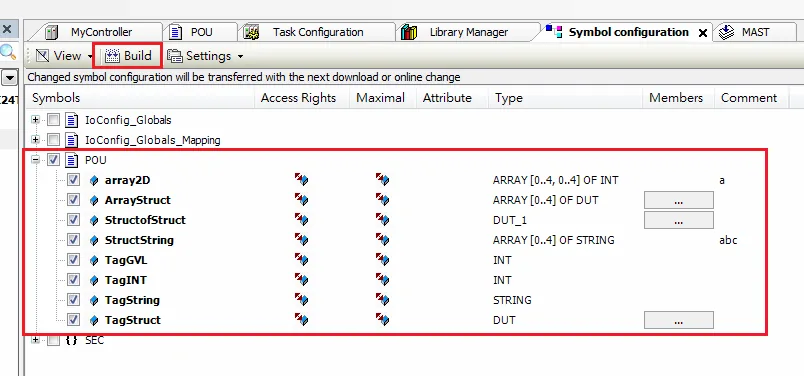Click the Comment column header
Image resolution: width=804 pixels, height=376 pixels.
tap(751, 98)
